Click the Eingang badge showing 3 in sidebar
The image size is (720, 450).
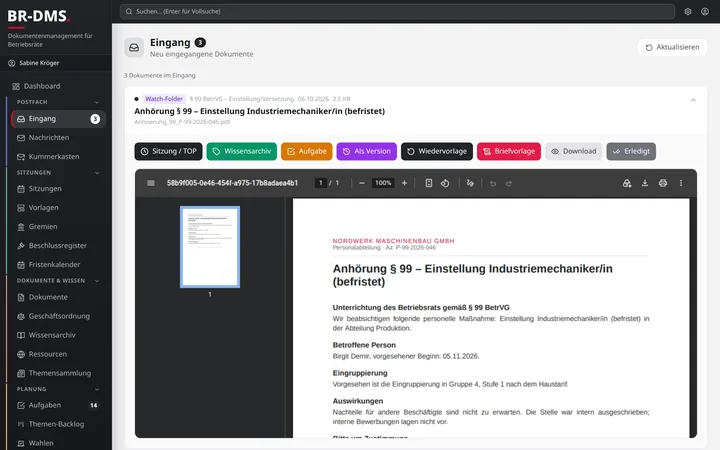click(95, 119)
